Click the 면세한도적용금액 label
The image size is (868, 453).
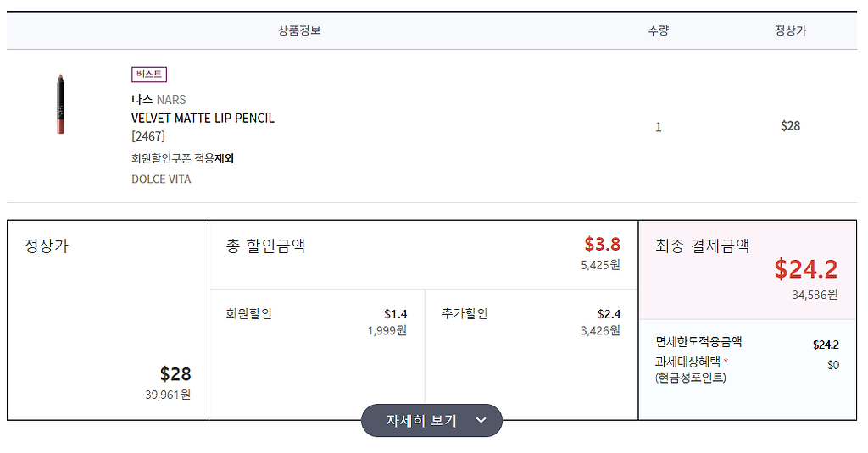tap(698, 342)
